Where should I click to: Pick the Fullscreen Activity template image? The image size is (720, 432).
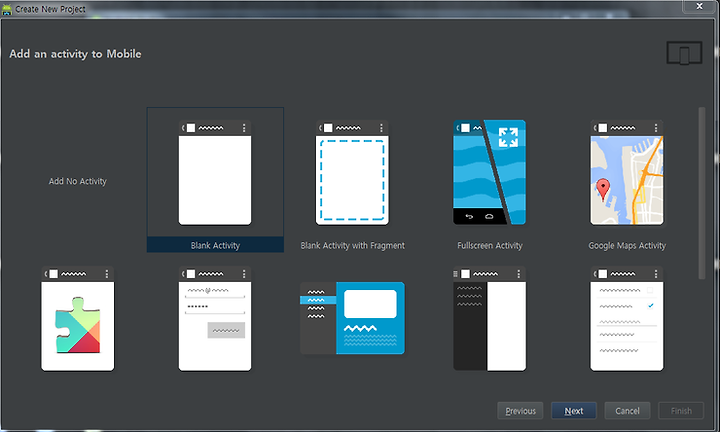coord(489,173)
